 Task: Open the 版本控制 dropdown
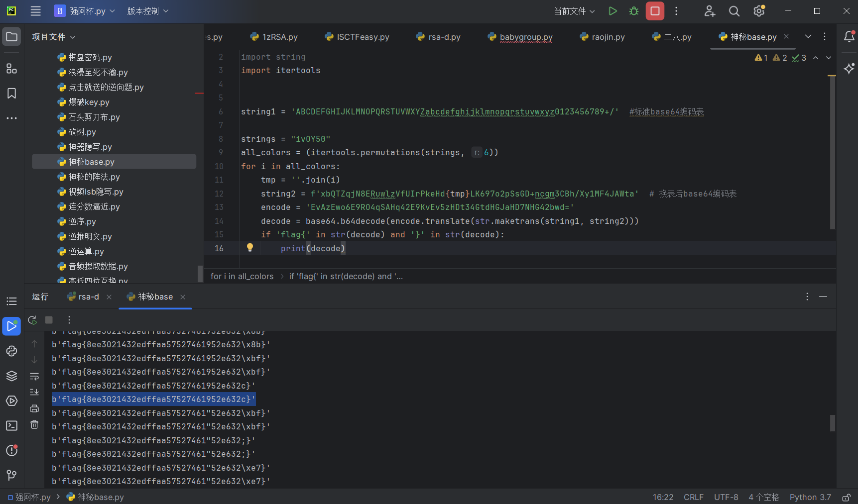tap(148, 11)
